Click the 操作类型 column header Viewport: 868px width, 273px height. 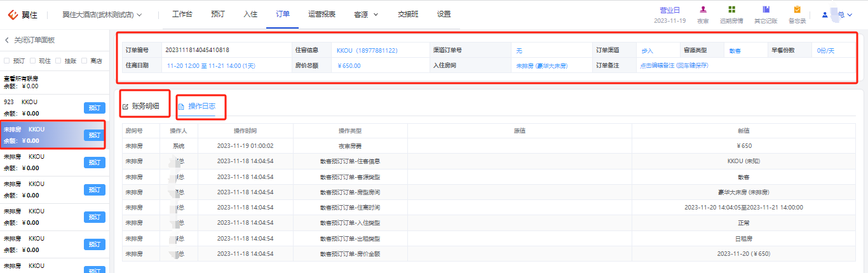(350, 130)
